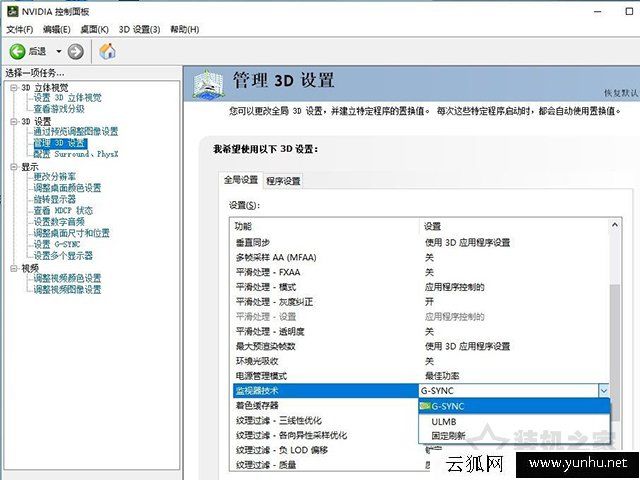Open 设置多个显示器 page

click(63, 256)
